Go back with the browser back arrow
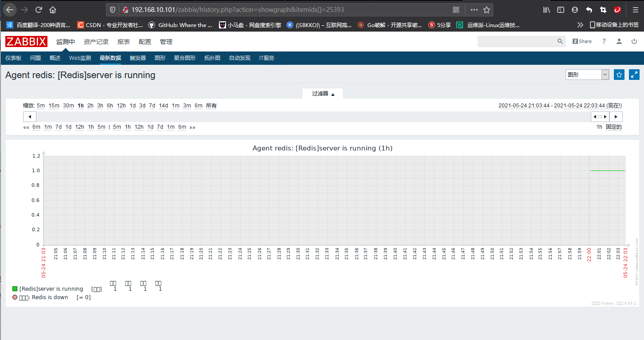The width and height of the screenshot is (644, 340). click(10, 9)
